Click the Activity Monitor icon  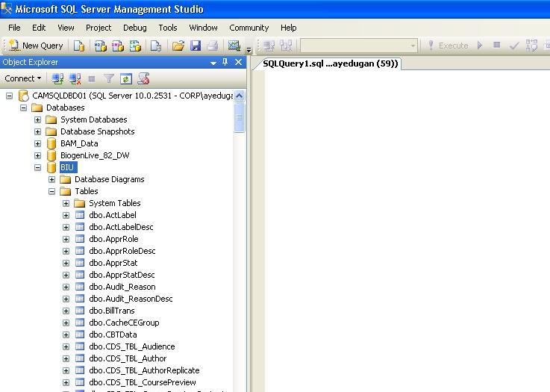coord(234,46)
